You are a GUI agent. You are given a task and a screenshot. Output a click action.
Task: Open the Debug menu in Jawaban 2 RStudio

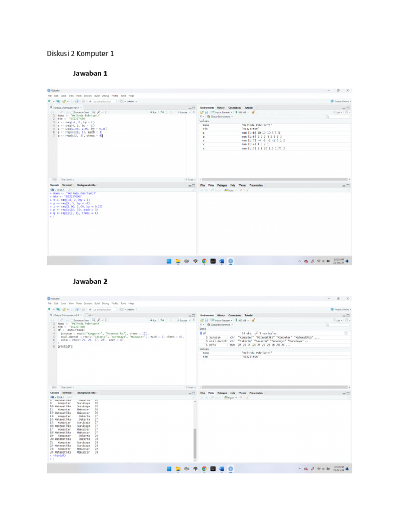pos(105,303)
